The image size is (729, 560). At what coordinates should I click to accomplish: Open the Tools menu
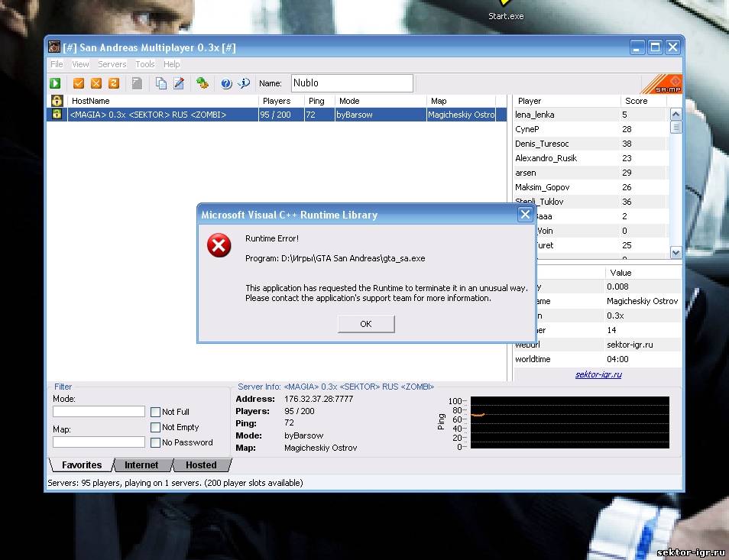coord(145,64)
